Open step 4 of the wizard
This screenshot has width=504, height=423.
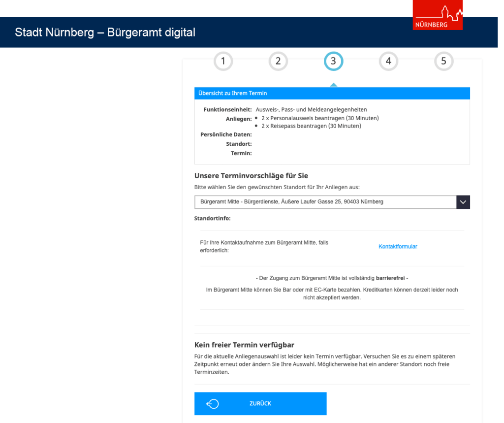pos(388,61)
